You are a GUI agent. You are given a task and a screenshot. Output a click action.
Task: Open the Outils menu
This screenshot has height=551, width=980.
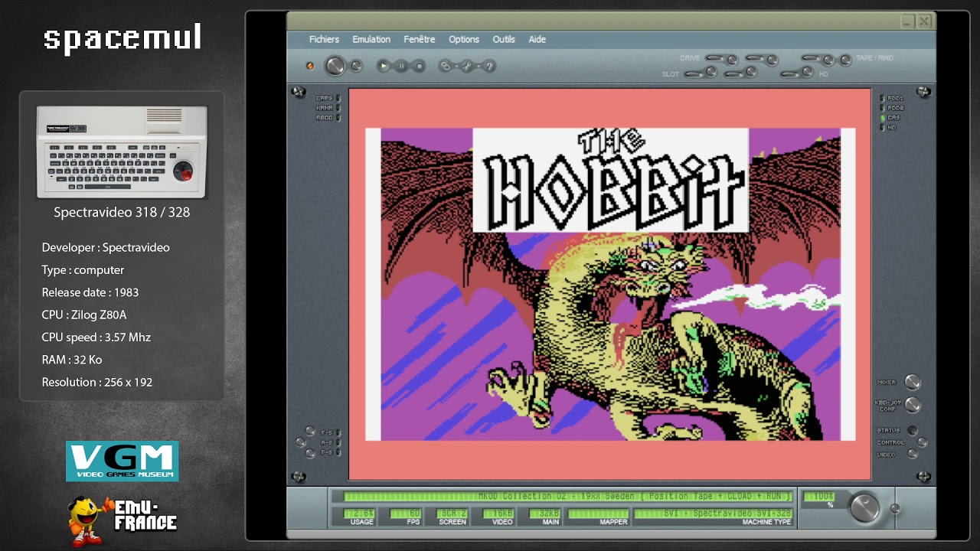point(504,39)
